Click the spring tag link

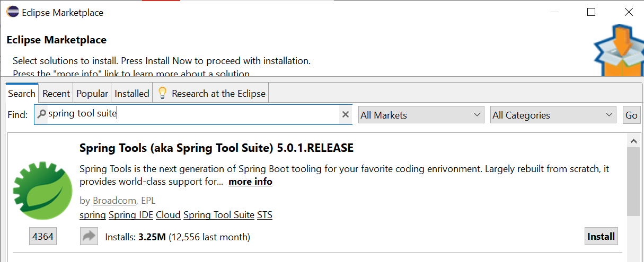click(93, 215)
